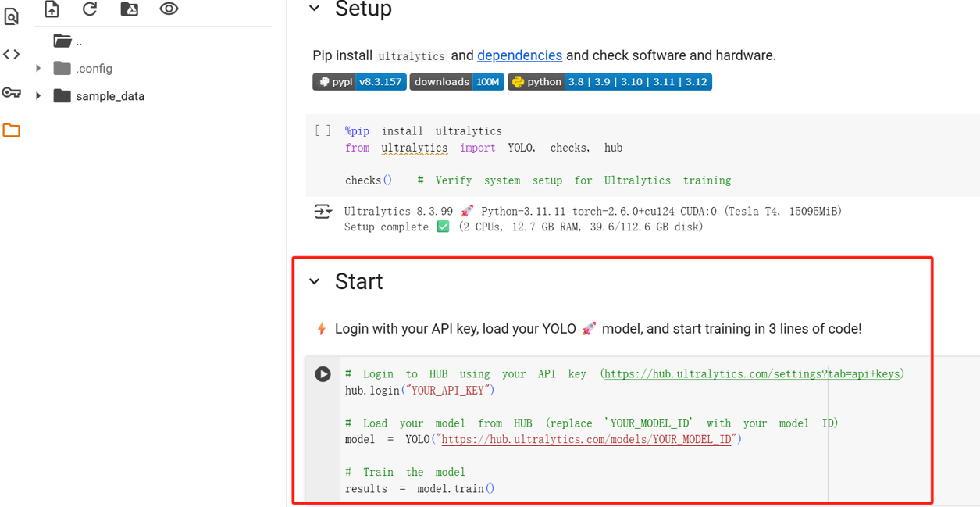This screenshot has width=980, height=507.
Task: Collapse the Start section
Action: tap(315, 281)
